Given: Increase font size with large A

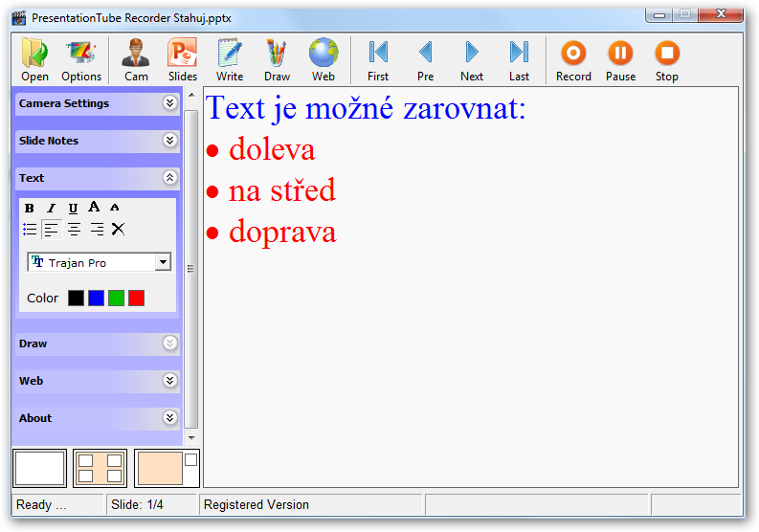Looking at the screenshot, I should [x=94, y=208].
